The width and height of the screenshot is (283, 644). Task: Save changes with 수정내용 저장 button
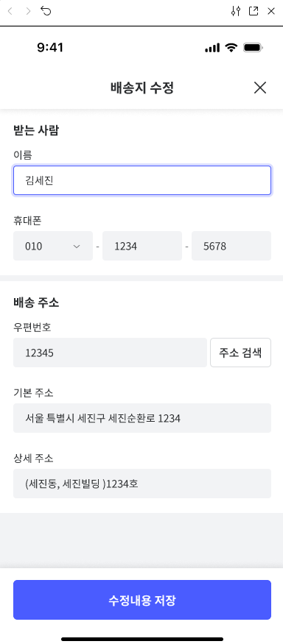click(x=142, y=600)
